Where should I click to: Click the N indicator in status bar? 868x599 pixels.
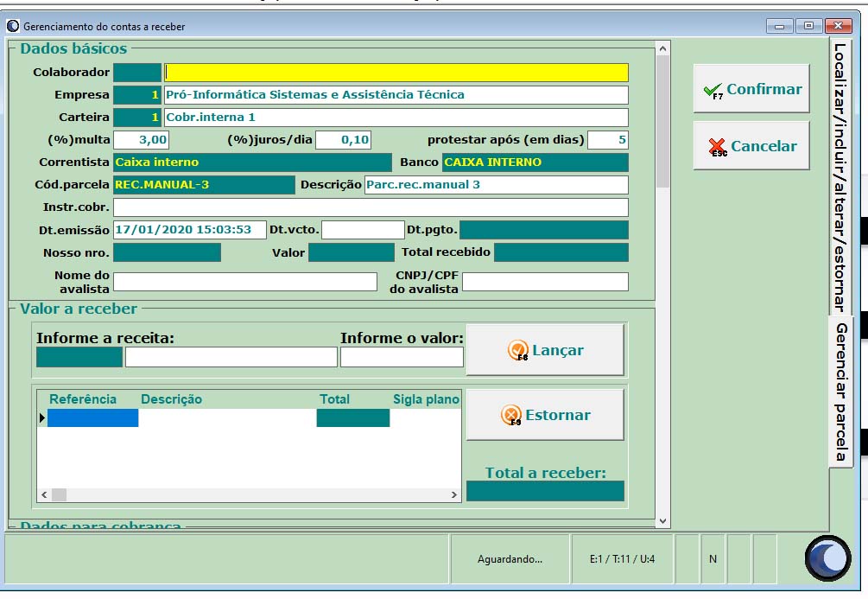713,559
